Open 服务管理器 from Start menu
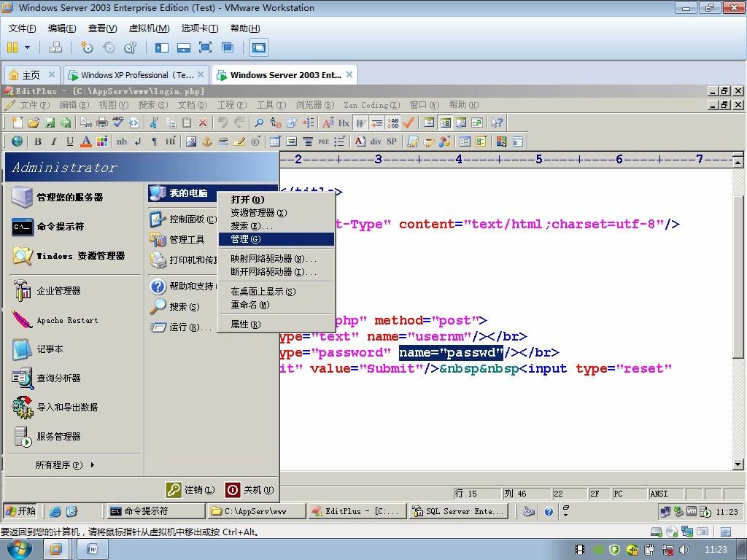The width and height of the screenshot is (747, 560). (x=74, y=436)
